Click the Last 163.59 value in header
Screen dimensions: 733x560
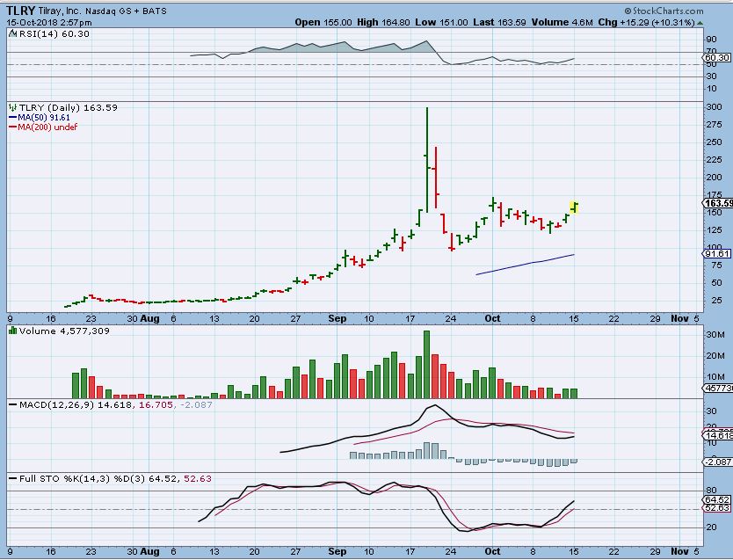tap(499, 22)
